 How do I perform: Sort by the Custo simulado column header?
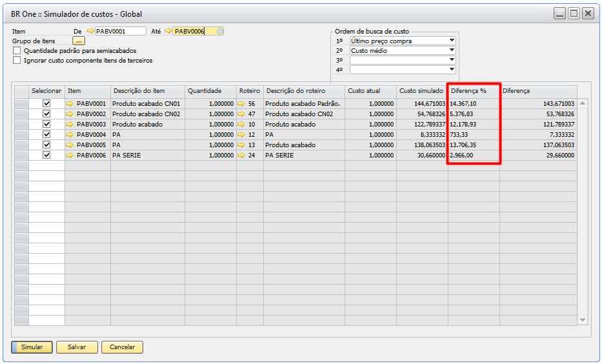pyautogui.click(x=421, y=91)
